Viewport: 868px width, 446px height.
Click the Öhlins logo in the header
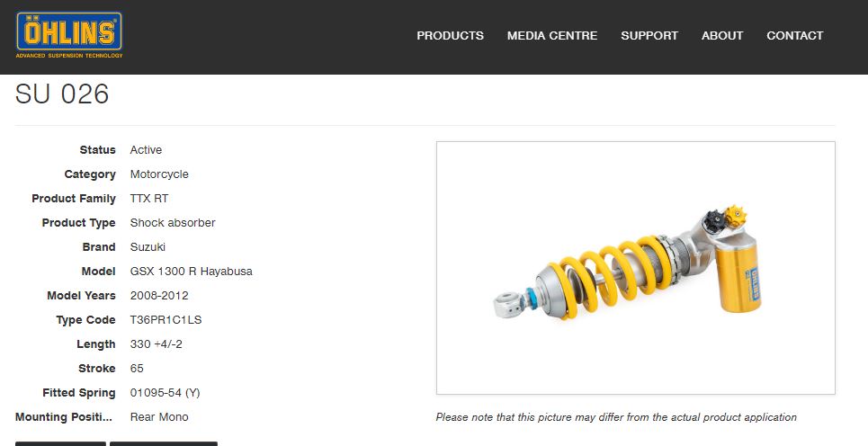[x=69, y=35]
